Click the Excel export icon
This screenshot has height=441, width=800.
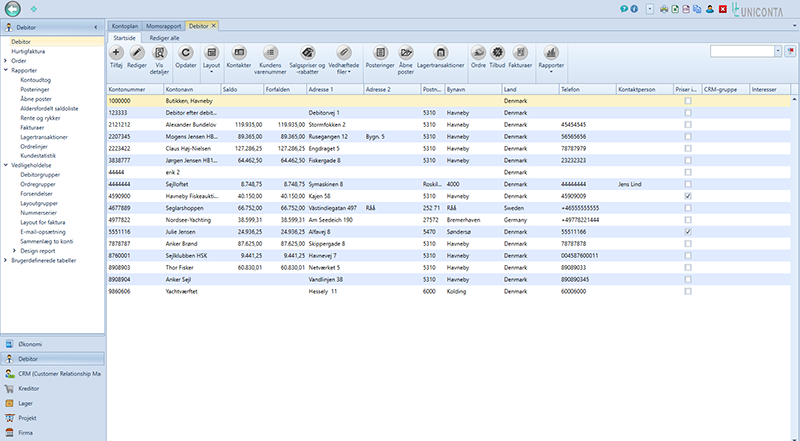coord(675,9)
